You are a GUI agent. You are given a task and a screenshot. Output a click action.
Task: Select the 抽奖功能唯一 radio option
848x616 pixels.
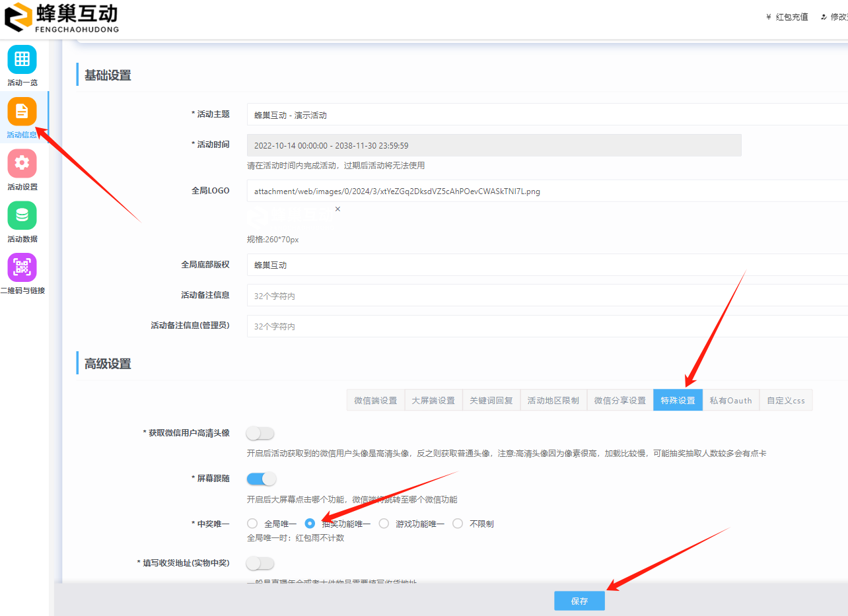click(x=310, y=524)
